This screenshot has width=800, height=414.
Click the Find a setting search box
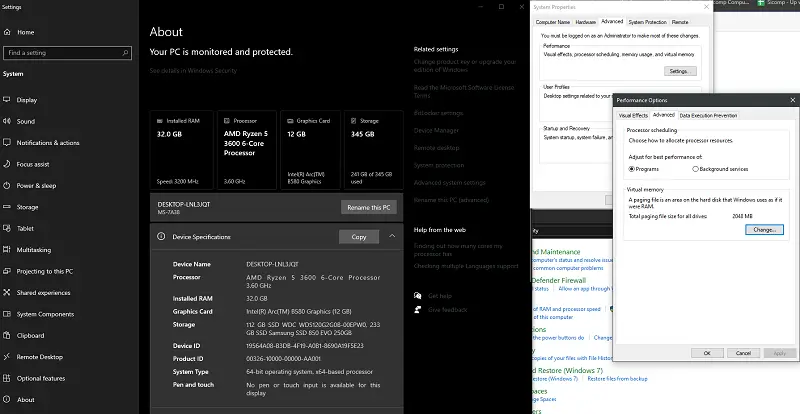click(x=65, y=52)
